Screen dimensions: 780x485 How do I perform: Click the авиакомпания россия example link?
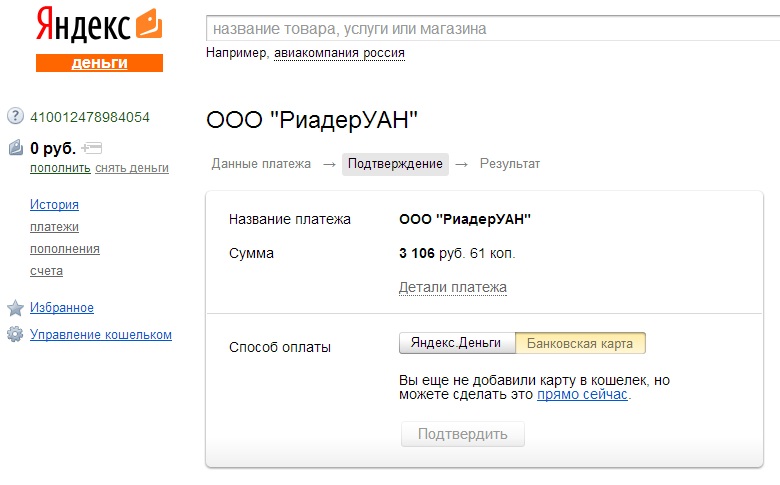[x=339, y=53]
